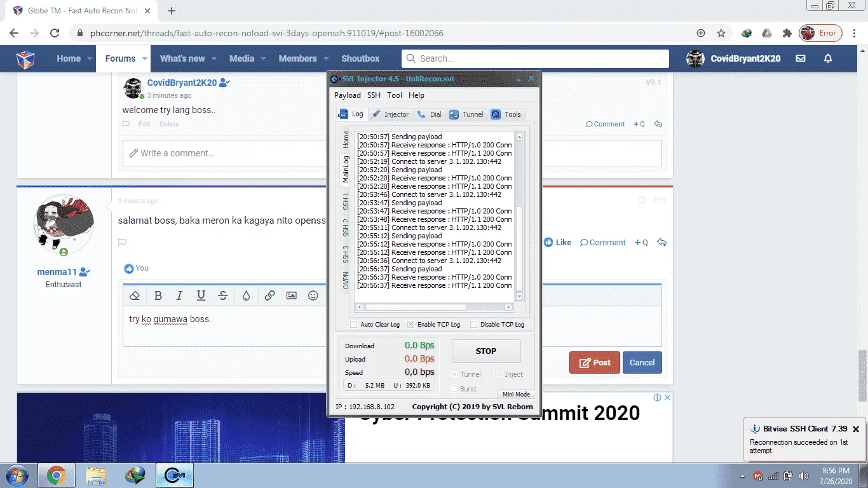868x488 pixels.
Task: Open the Chrome extensions puzzle icon
Action: [x=787, y=33]
